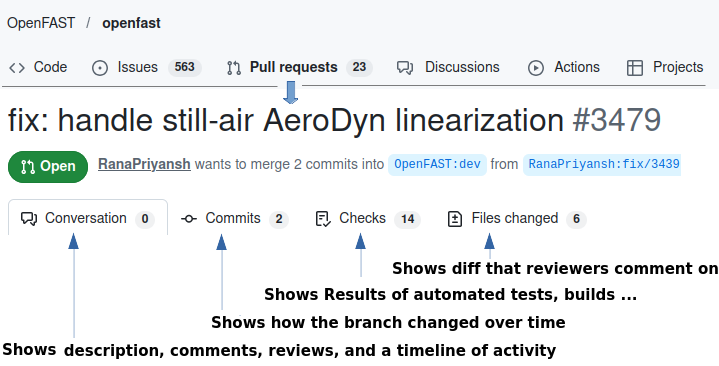Click the open pull request icon in badge
719x366 pixels.
click(x=28, y=167)
